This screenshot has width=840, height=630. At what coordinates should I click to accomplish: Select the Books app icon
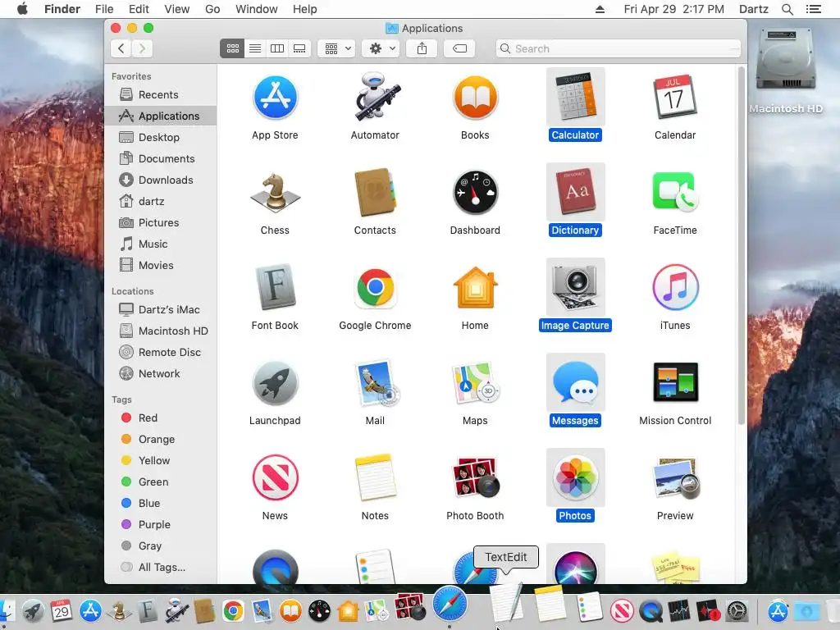click(475, 98)
